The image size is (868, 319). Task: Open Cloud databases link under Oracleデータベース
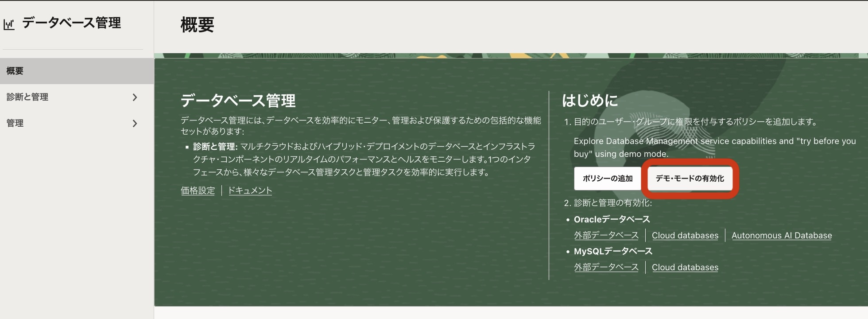pyautogui.click(x=685, y=235)
